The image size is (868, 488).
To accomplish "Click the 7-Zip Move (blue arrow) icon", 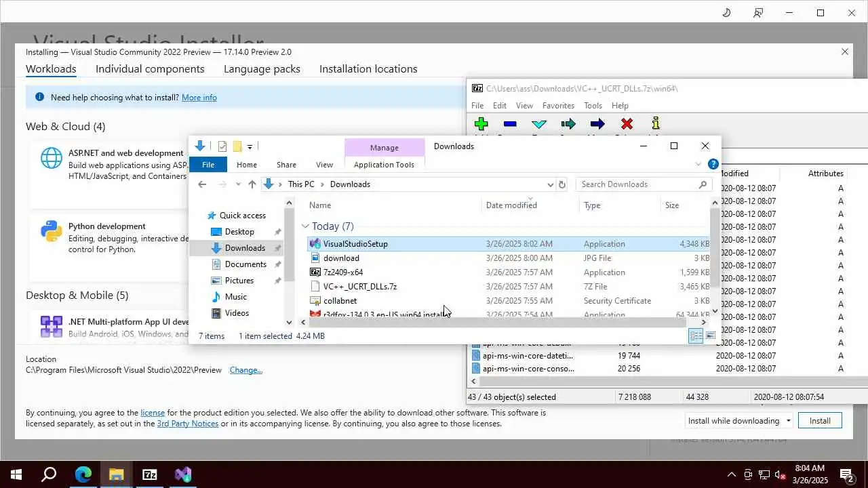I will [597, 123].
